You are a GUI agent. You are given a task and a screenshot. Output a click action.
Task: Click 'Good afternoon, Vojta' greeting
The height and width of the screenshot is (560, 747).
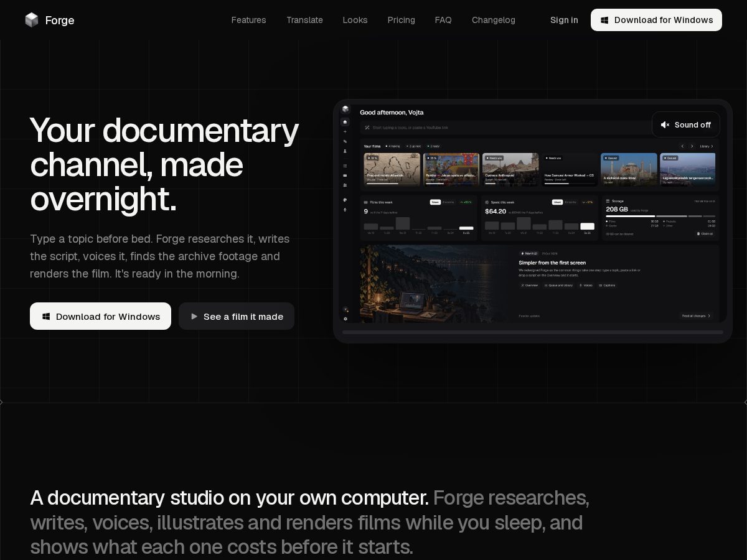coord(392,113)
